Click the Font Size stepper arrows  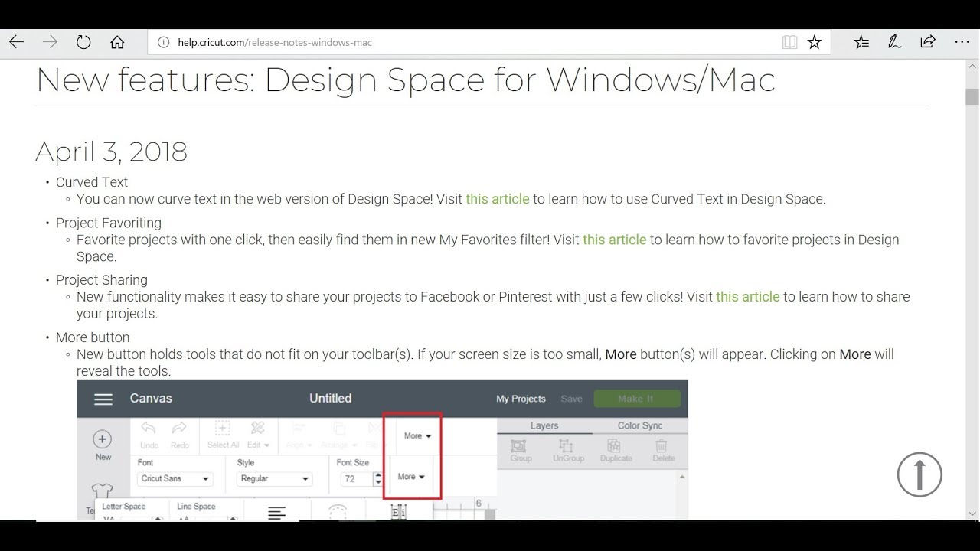coord(377,479)
